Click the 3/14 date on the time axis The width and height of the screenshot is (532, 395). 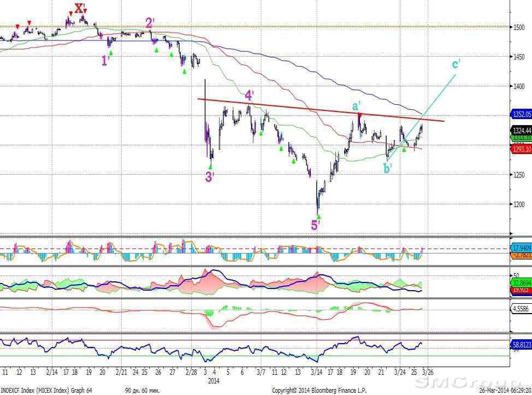pos(316,372)
